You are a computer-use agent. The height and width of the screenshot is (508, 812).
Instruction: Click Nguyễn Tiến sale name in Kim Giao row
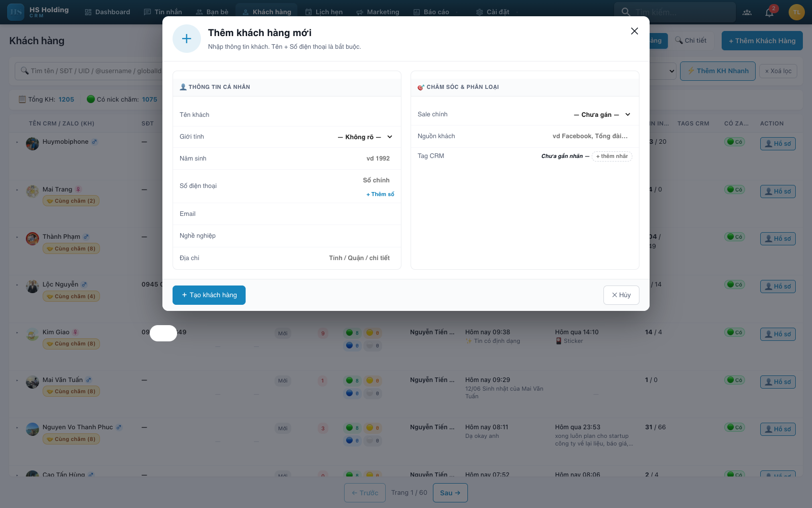[432, 332]
